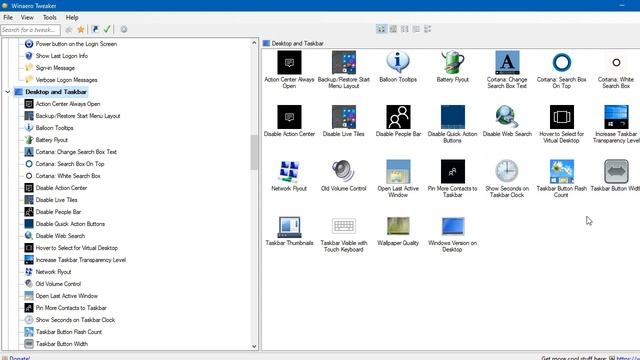The image size is (640, 360).
Task: Collapse the Desktop and Taskbar tree node
Action: point(8,92)
